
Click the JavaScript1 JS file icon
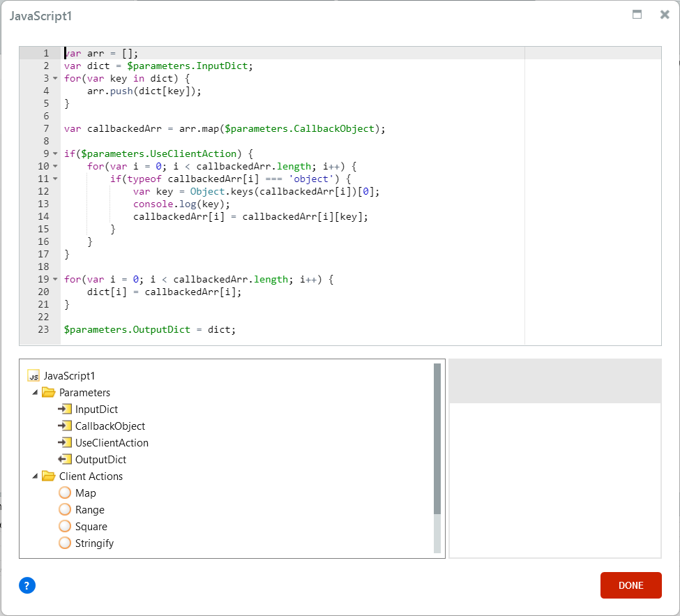click(x=33, y=376)
